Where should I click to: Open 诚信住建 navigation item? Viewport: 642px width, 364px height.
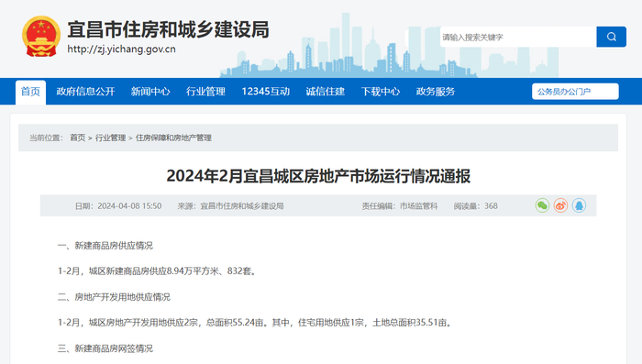[x=325, y=92]
